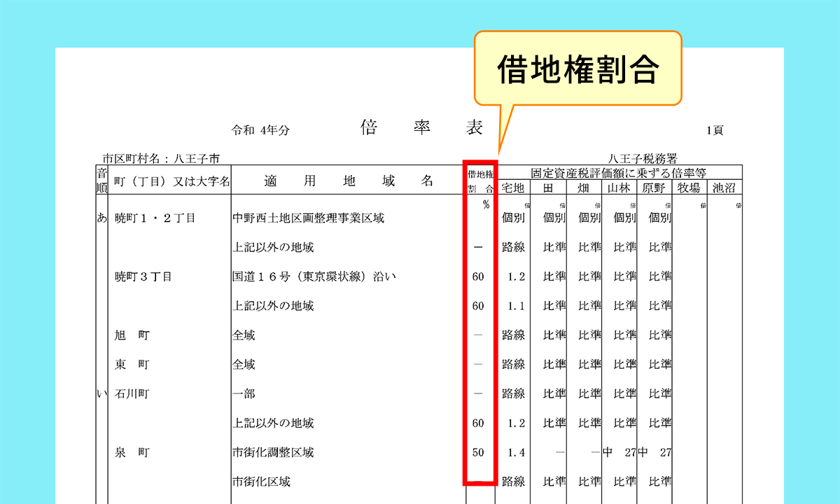Click 中 27 under the 原野 column
Screen dimensions: 840x504
pos(654,453)
